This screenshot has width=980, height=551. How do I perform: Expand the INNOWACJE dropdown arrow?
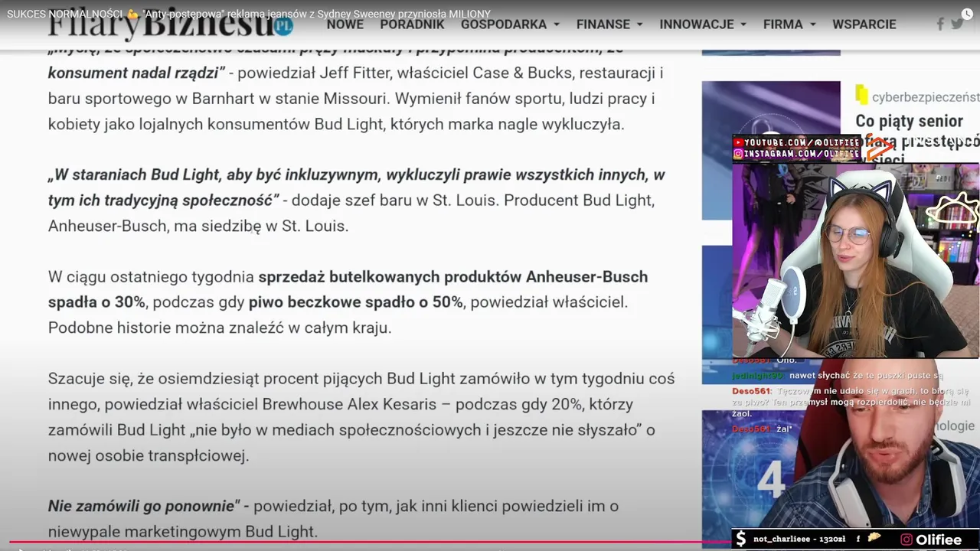(x=743, y=25)
